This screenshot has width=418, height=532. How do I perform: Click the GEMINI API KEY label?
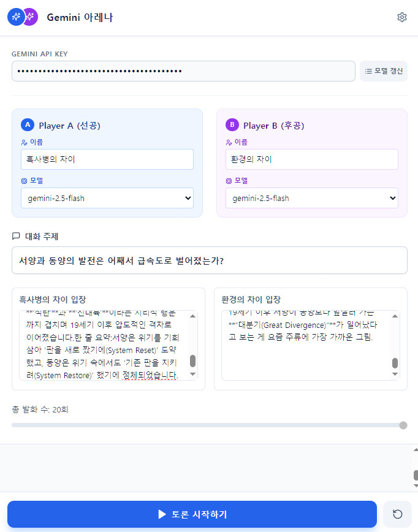click(40, 54)
